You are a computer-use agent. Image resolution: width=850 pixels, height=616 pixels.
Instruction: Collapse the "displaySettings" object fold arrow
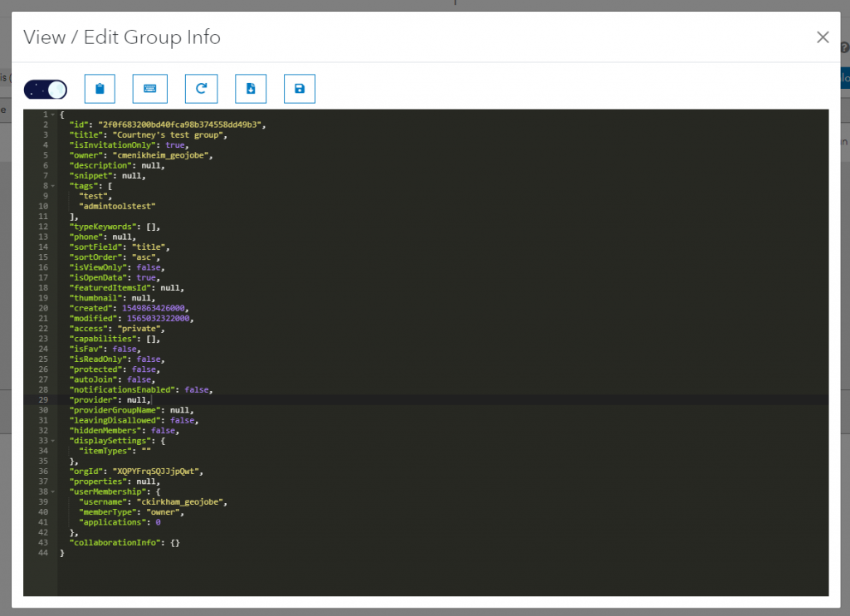(53, 441)
